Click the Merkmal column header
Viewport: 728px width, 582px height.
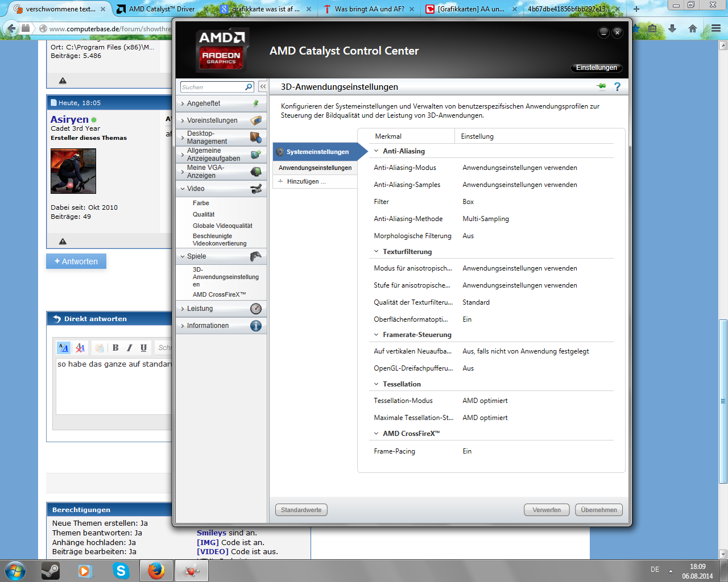(x=388, y=136)
